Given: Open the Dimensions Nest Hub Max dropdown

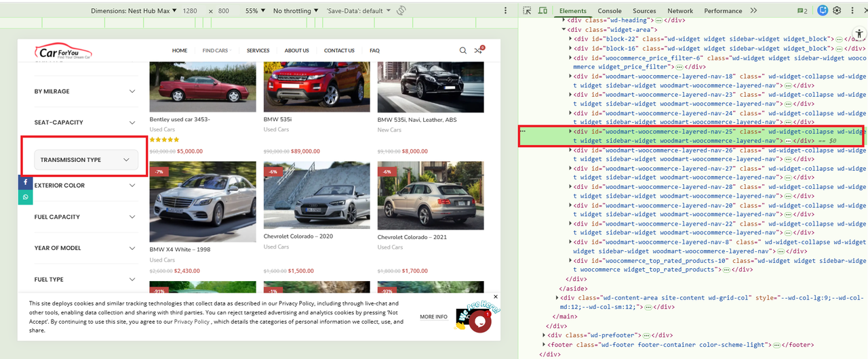Looking at the screenshot, I should tap(134, 11).
